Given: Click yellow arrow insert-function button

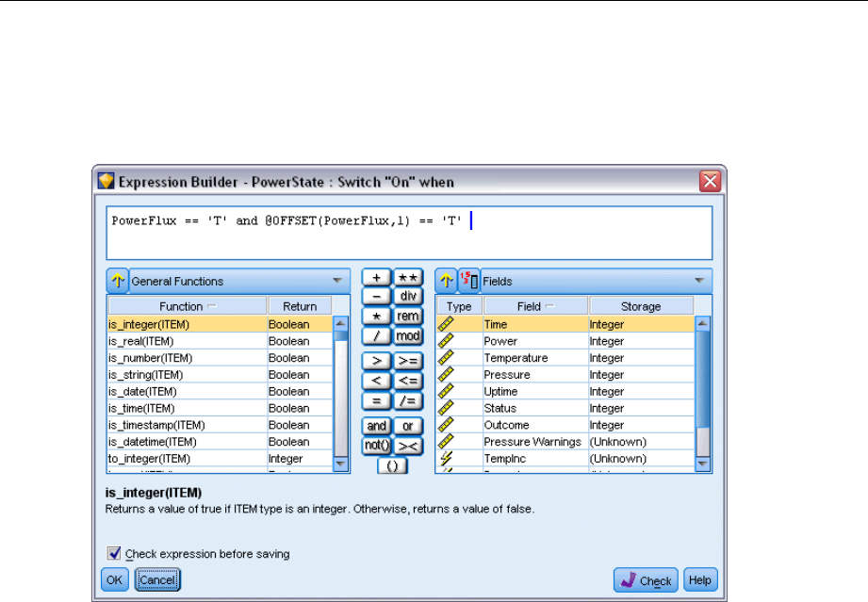Looking at the screenshot, I should pyautogui.click(x=118, y=281).
